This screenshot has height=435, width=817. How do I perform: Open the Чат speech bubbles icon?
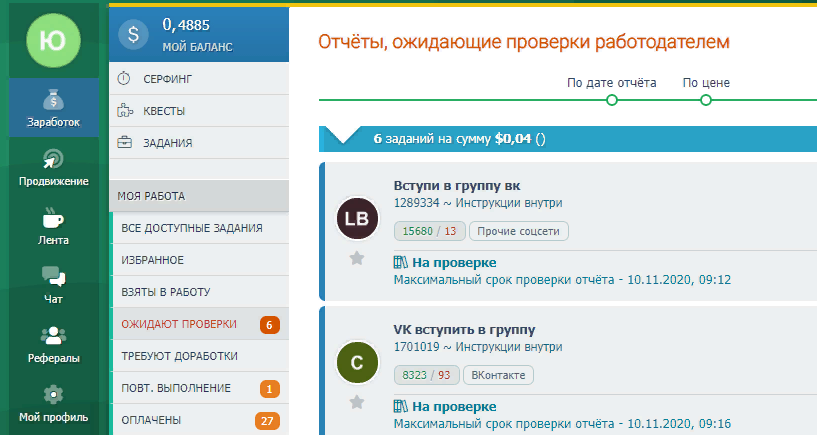(54, 277)
